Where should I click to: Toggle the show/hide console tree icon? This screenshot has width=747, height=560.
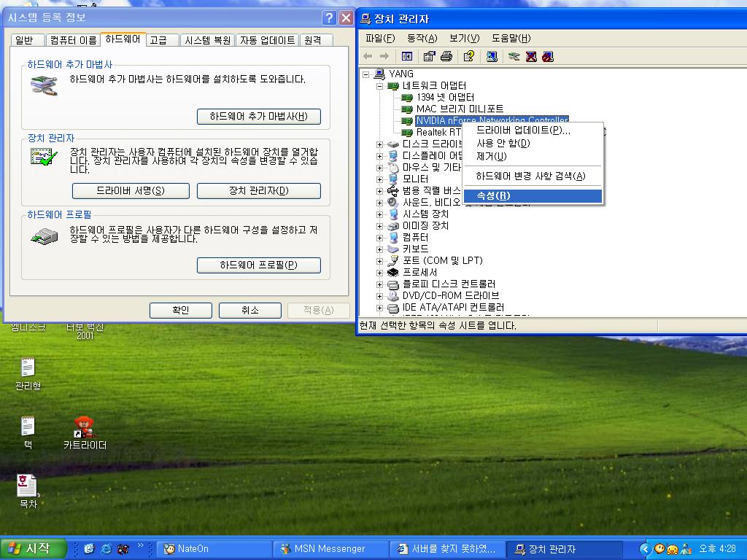(x=407, y=56)
